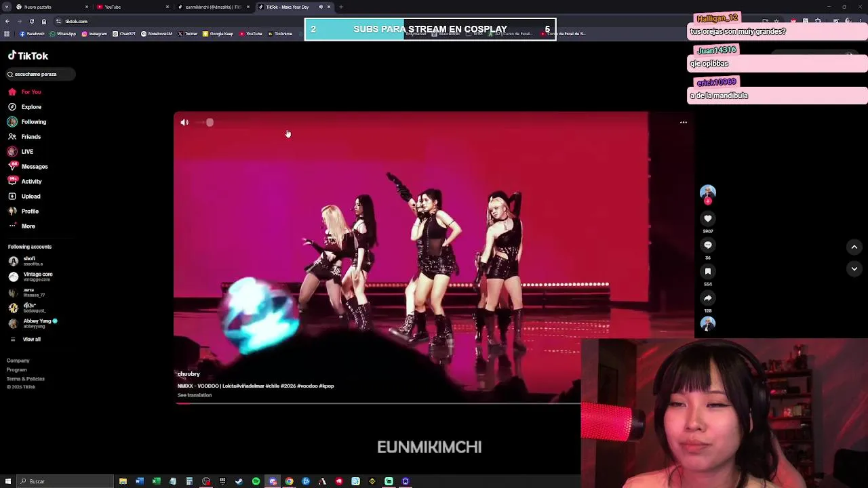Image resolution: width=868 pixels, height=488 pixels.
Task: Open Google Chrome from the taskbar
Action: tap(289, 481)
